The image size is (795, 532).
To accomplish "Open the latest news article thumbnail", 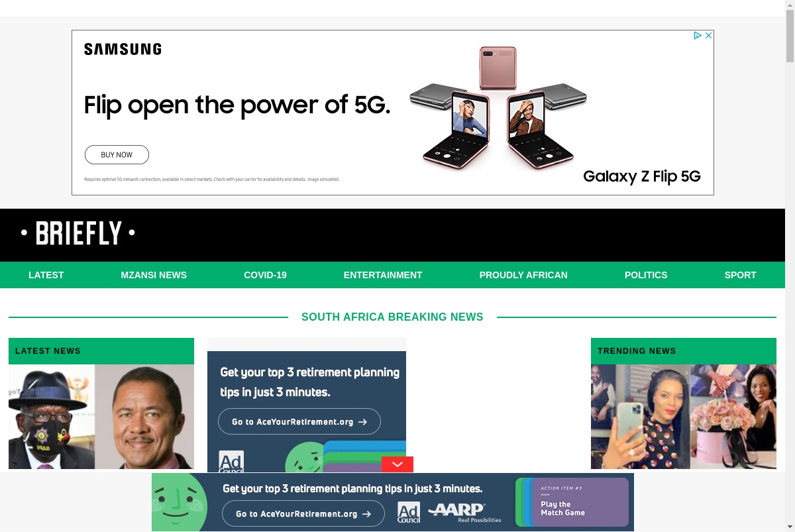I will 101,417.
